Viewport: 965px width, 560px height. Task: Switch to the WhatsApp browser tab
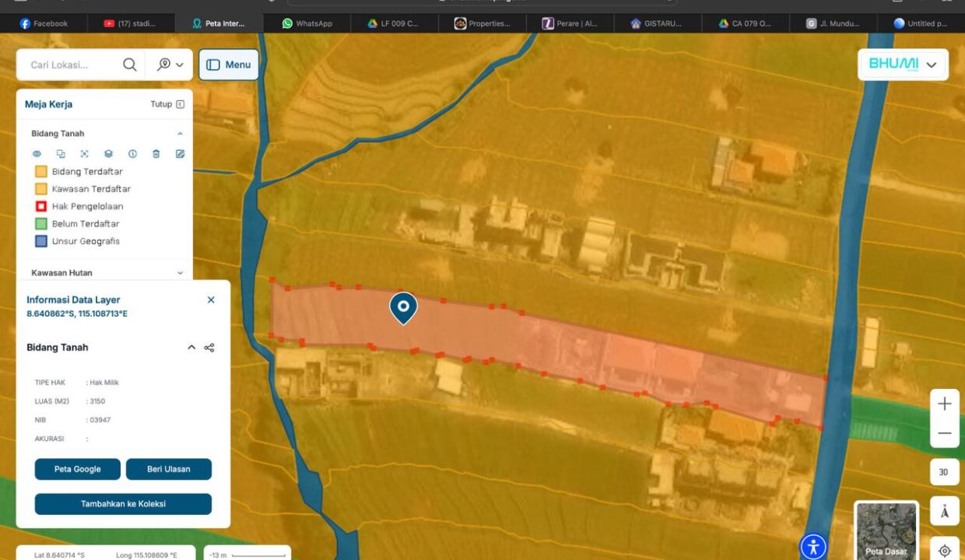[307, 23]
